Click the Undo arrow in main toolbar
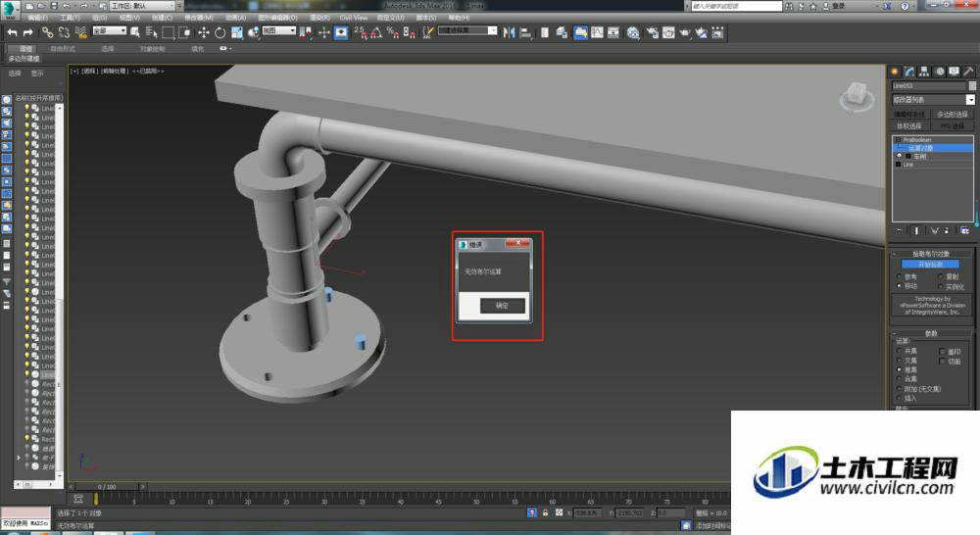Screen dimensions: 980x535 pyautogui.click(x=12, y=32)
